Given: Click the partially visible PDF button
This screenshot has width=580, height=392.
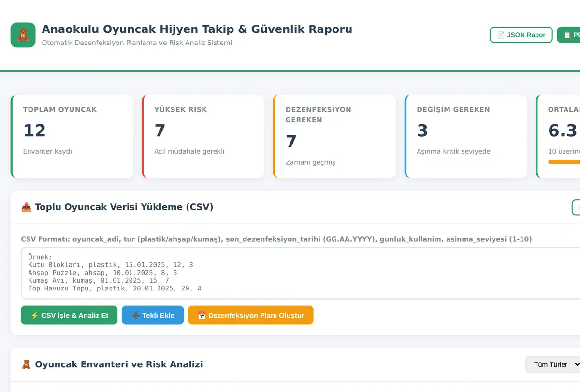Looking at the screenshot, I should tap(569, 35).
